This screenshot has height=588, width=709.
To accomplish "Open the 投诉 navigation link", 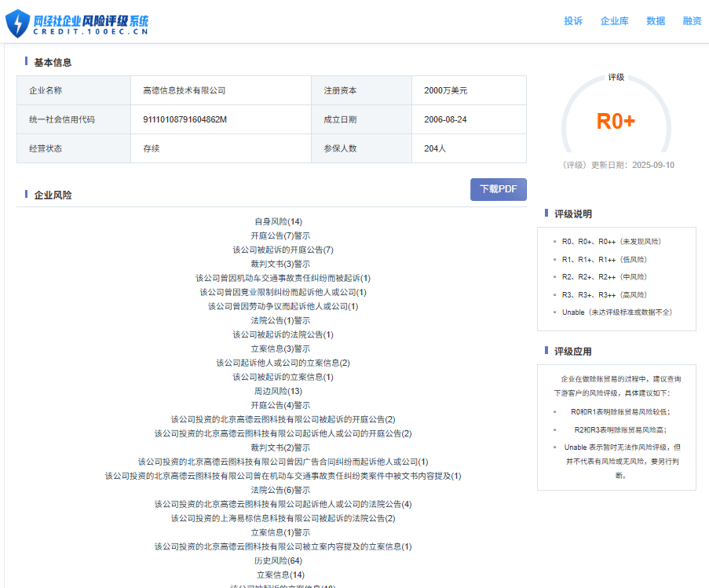I will click(x=573, y=20).
